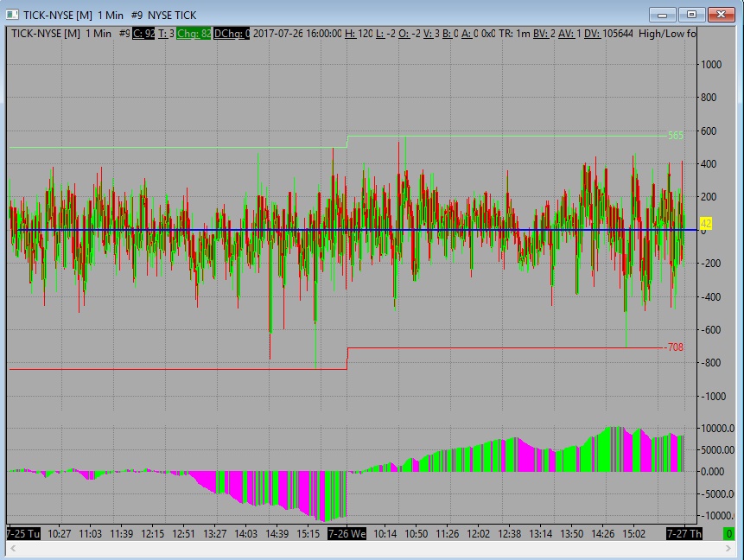The image size is (744, 560).
Task: Click the 14:39 time axis label
Action: [277, 534]
